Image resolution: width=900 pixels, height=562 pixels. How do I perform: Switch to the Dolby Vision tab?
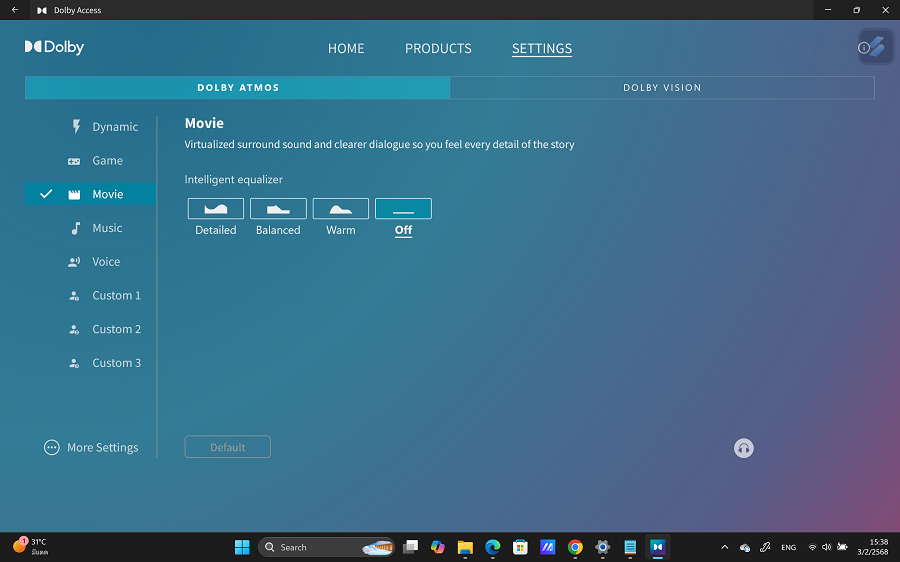[662, 88]
